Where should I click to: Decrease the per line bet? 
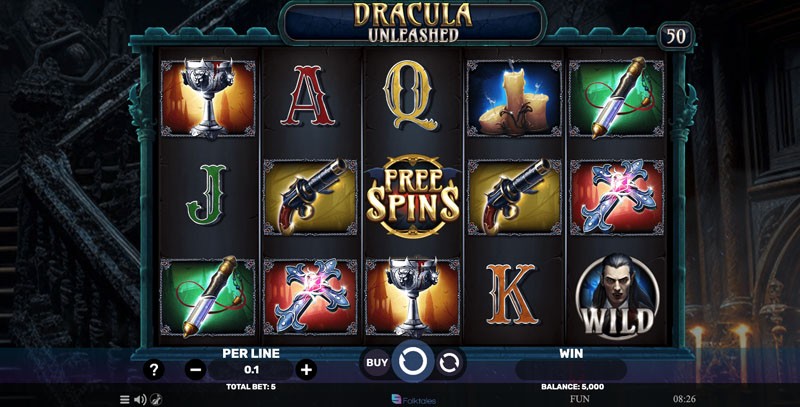pyautogui.click(x=195, y=369)
